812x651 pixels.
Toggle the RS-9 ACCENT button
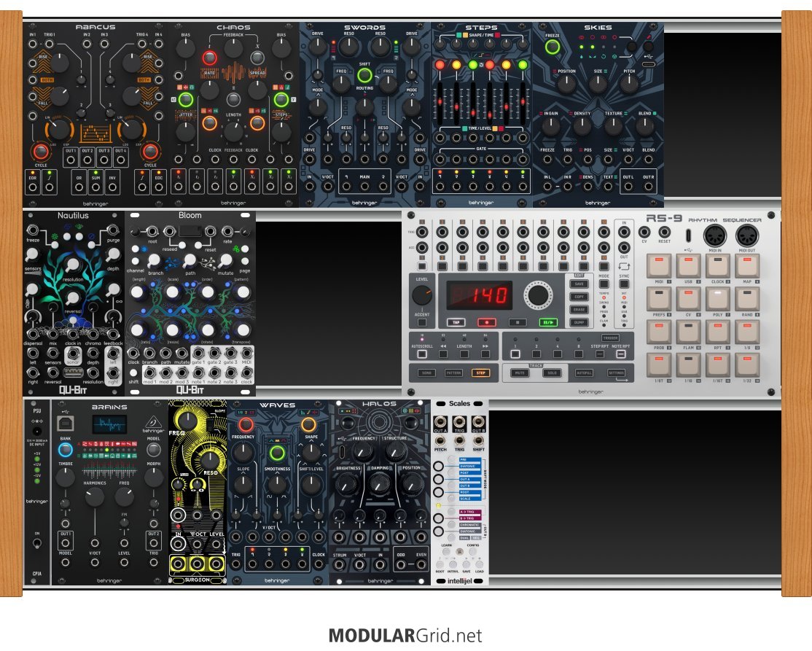point(422,323)
